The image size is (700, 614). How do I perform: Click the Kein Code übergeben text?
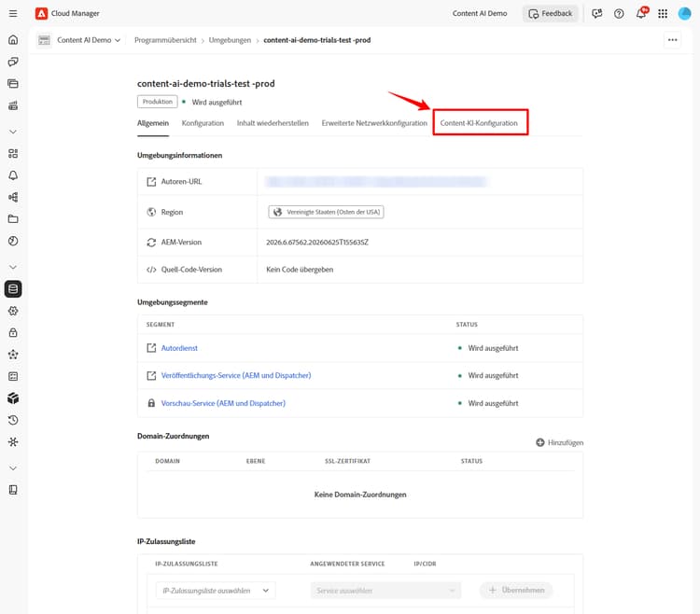pos(300,270)
